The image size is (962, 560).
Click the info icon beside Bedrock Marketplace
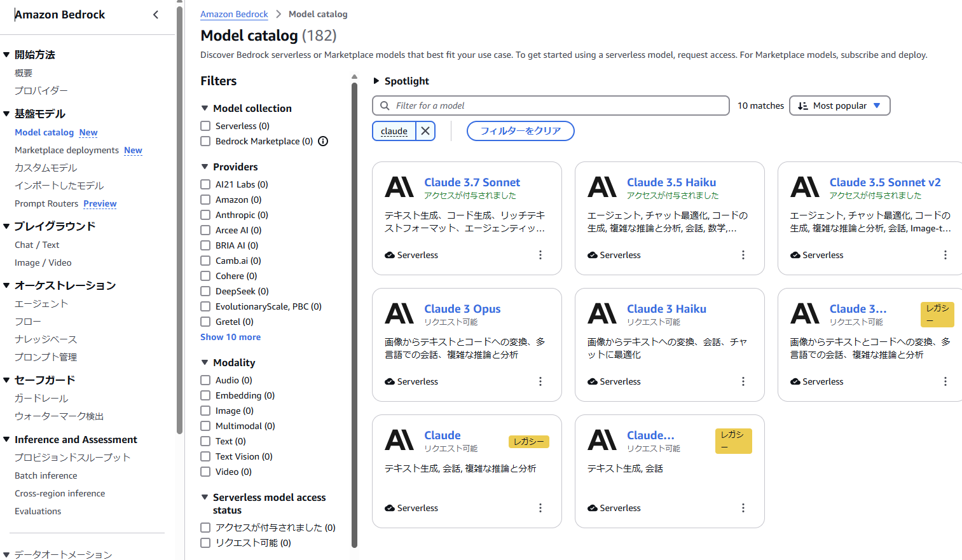click(x=323, y=141)
